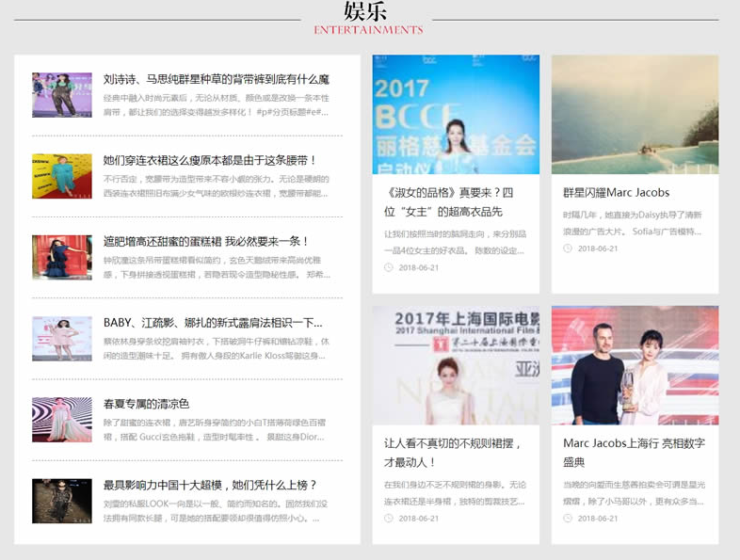Click summary text under 淑女的品格 title
The width and height of the screenshot is (740, 560).
(455, 242)
